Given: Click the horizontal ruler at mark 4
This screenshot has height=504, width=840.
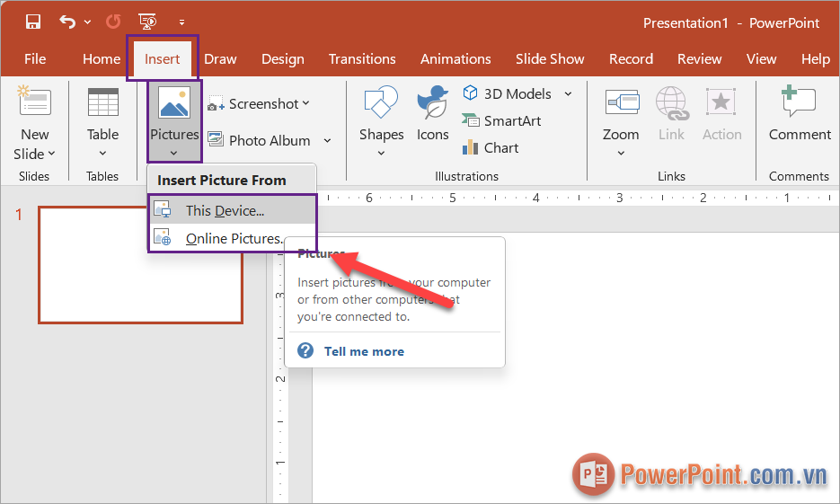Looking at the screenshot, I should pos(535,198).
